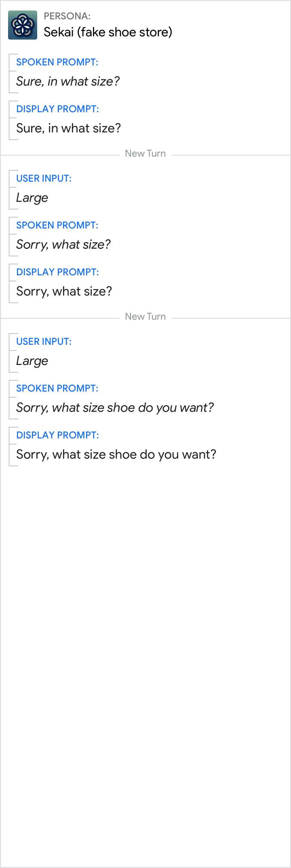Click the last USER INPUT label
The width and height of the screenshot is (291, 868).
tap(44, 342)
